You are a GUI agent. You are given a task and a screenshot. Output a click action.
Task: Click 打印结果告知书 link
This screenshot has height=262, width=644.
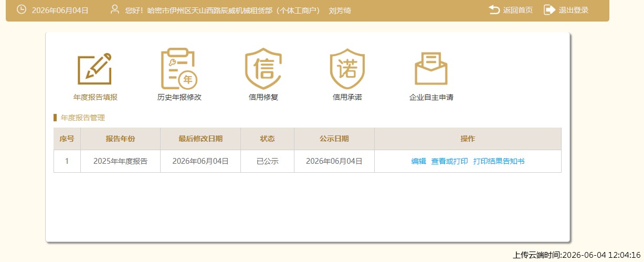[499, 161]
